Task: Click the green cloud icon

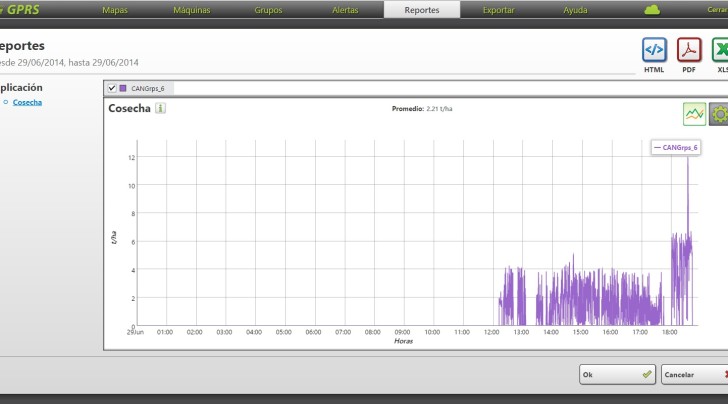Action: [x=653, y=10]
